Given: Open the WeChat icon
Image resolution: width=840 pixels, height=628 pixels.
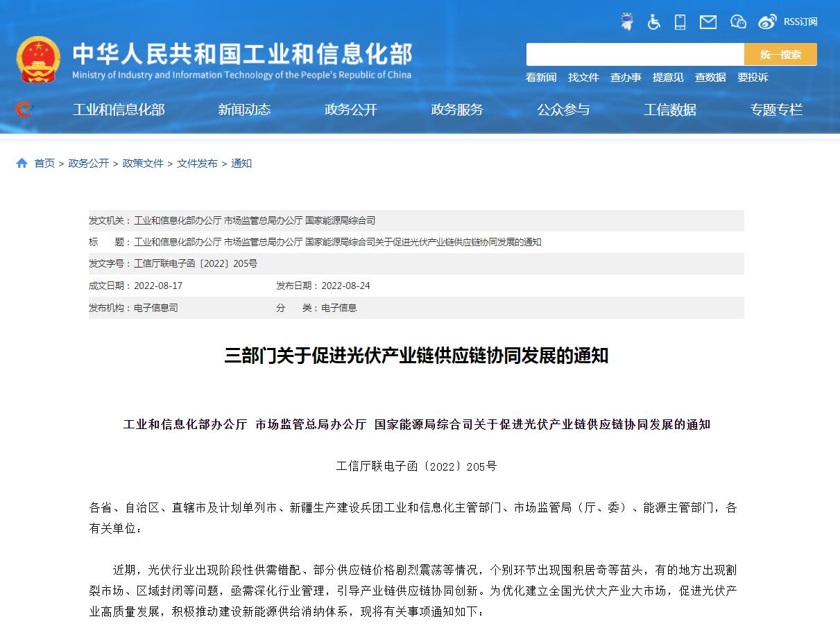Looking at the screenshot, I should [x=738, y=22].
